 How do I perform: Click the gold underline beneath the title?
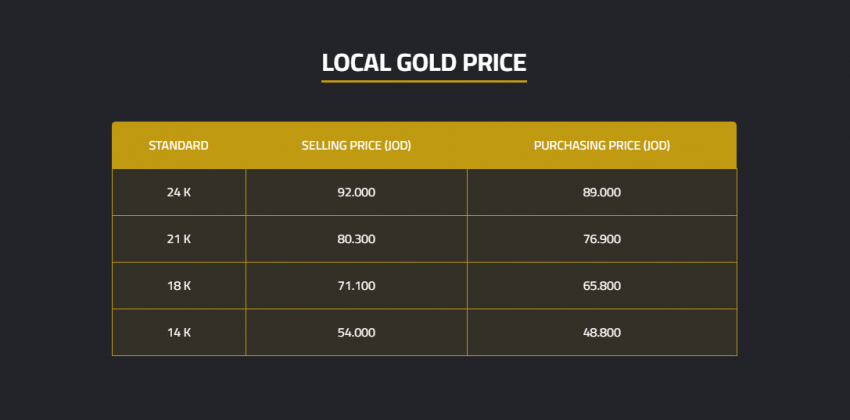tap(424, 81)
